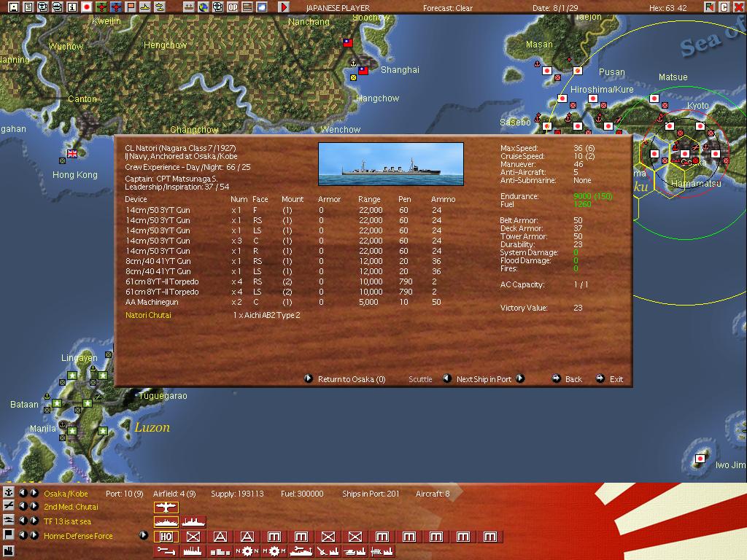Open the globe map view icon
The height and width of the screenshot is (560, 747).
click(204, 7)
